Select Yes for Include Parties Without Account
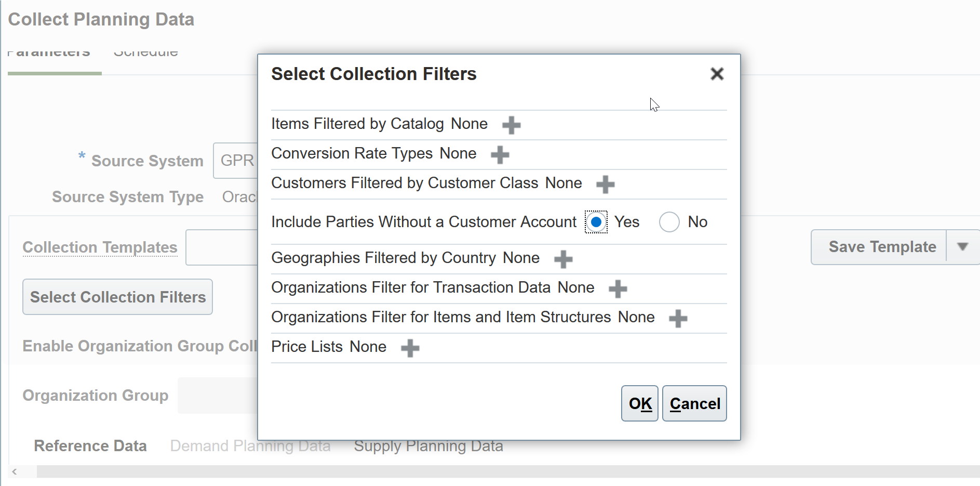The width and height of the screenshot is (980, 486). 596,222
